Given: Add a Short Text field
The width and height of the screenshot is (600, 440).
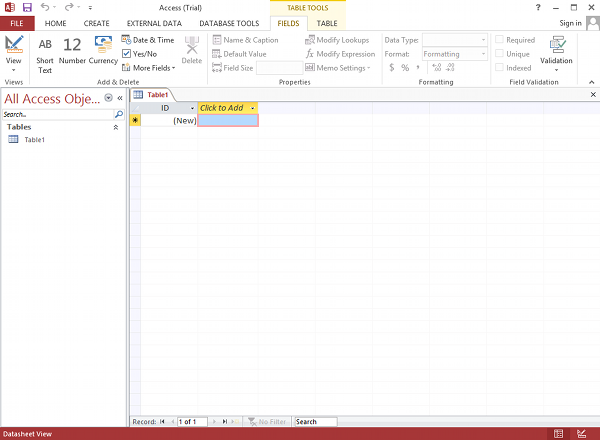Looking at the screenshot, I should tap(45, 55).
